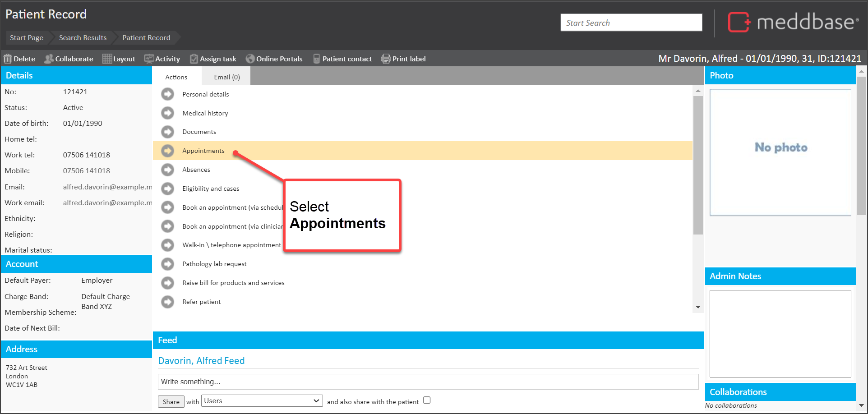Screen dimensions: 868x414
Task: Click the Print label printer icon
Action: [386, 59]
